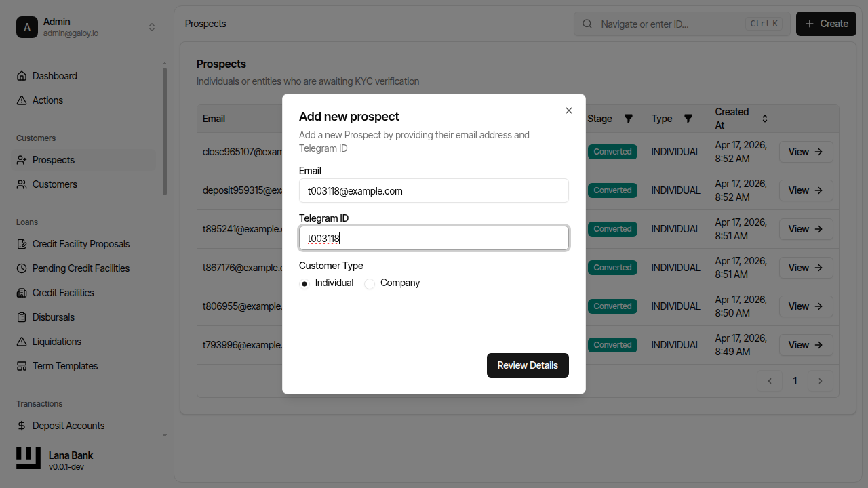
Task: Click the Customers icon under Customers section
Action: tap(22, 184)
